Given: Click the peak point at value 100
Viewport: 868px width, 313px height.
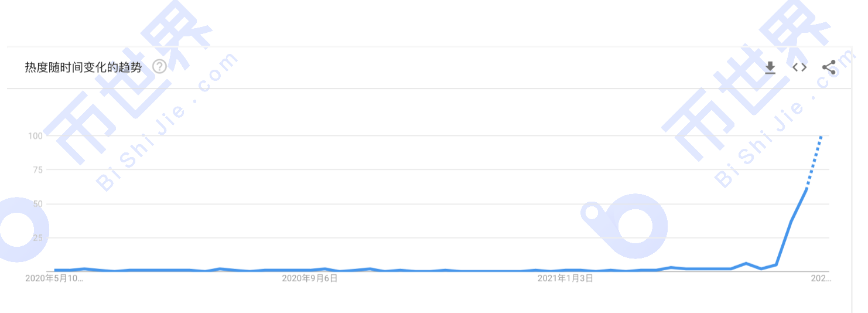Looking at the screenshot, I should (821, 136).
